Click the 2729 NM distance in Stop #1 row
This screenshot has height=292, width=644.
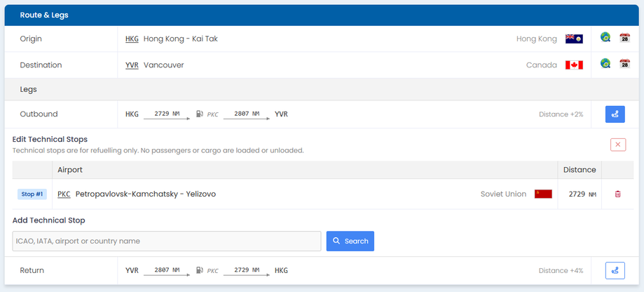point(582,194)
